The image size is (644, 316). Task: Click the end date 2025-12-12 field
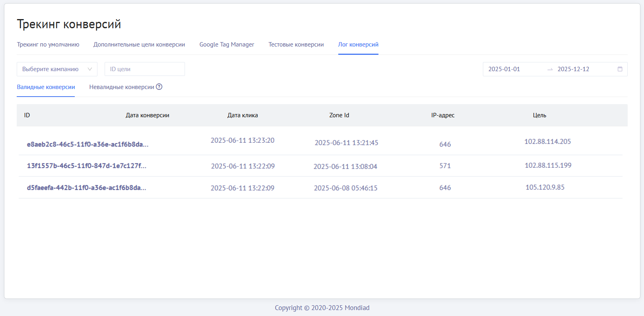coord(573,69)
